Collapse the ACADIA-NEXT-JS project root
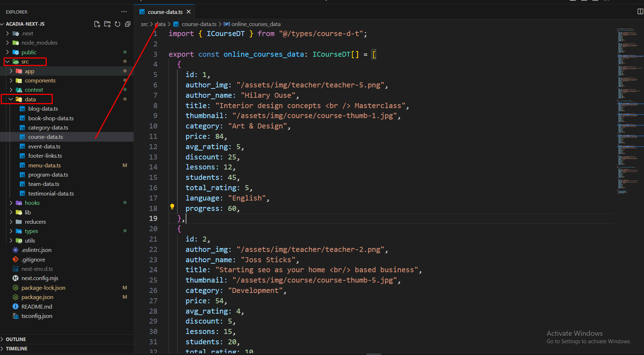Image resolution: width=644 pixels, height=355 pixels. pyautogui.click(x=2, y=24)
